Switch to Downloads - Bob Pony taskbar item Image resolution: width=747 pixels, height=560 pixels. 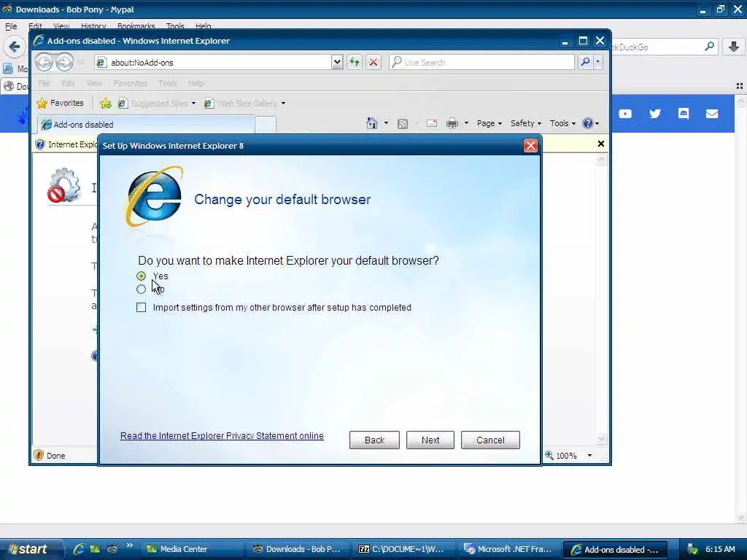pos(298,549)
